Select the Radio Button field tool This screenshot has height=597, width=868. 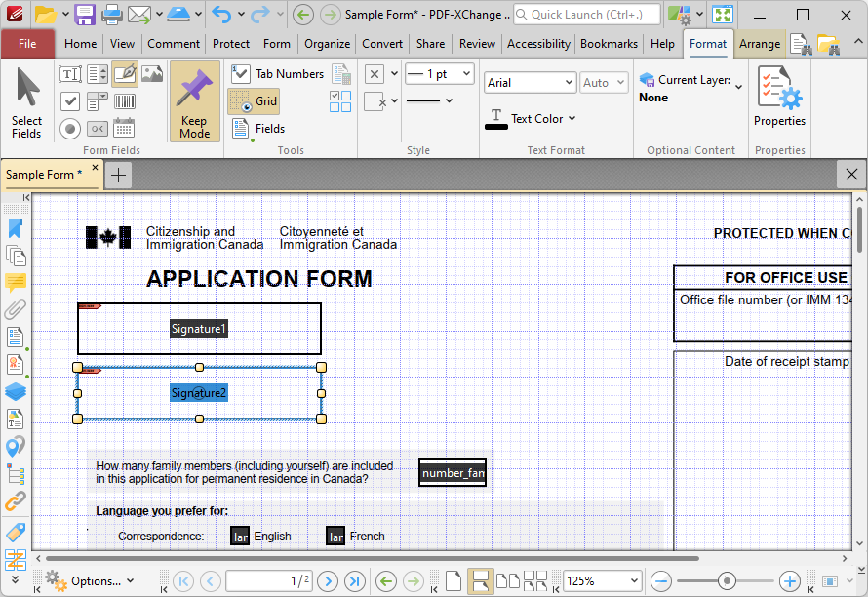(69, 129)
